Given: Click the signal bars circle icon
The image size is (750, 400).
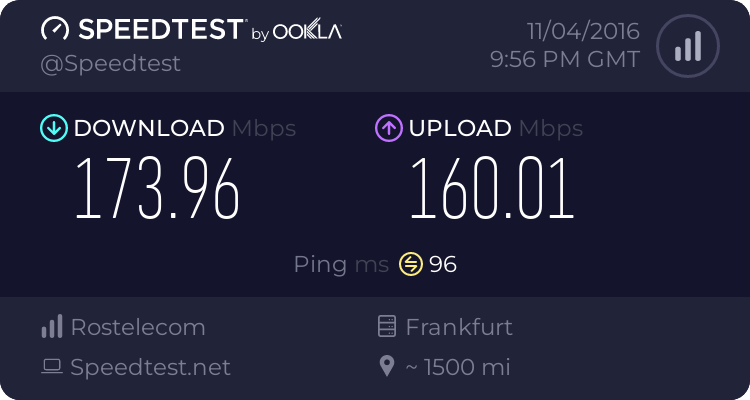Looking at the screenshot, I should click(x=686, y=46).
